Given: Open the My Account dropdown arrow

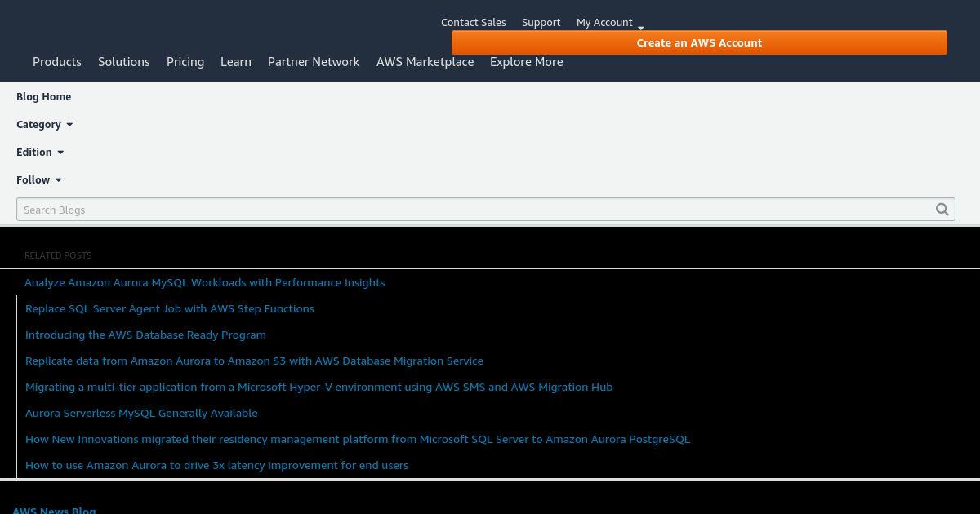Looking at the screenshot, I should [x=640, y=27].
